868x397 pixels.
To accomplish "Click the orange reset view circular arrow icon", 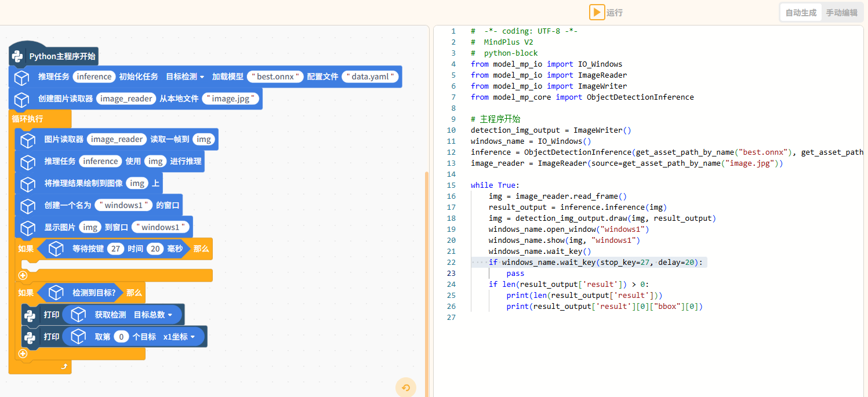I will 406,388.
